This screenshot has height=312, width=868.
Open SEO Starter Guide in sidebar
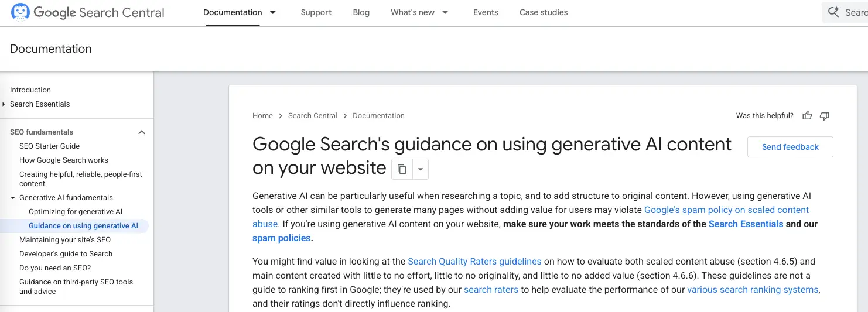[x=49, y=146]
